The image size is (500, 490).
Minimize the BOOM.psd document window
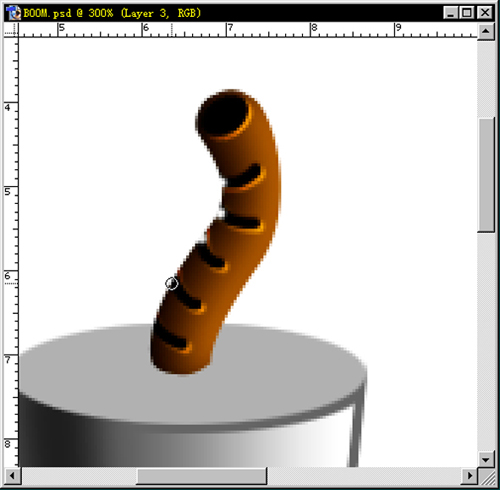[x=451, y=13]
